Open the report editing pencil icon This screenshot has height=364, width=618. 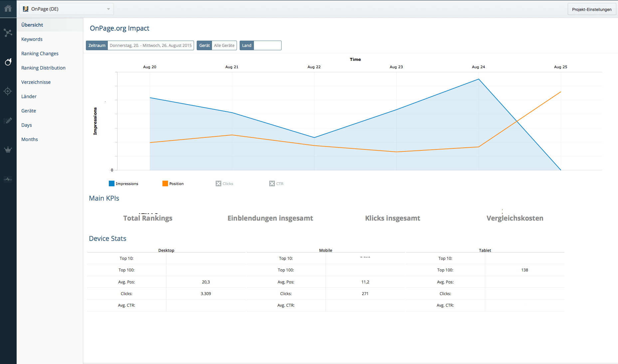click(x=8, y=120)
